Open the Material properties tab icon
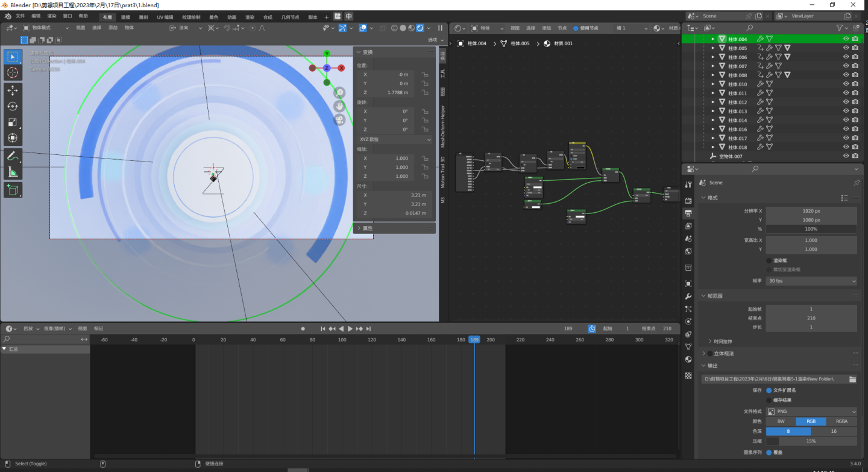Screen dimensions: 868x472 (x=689, y=359)
